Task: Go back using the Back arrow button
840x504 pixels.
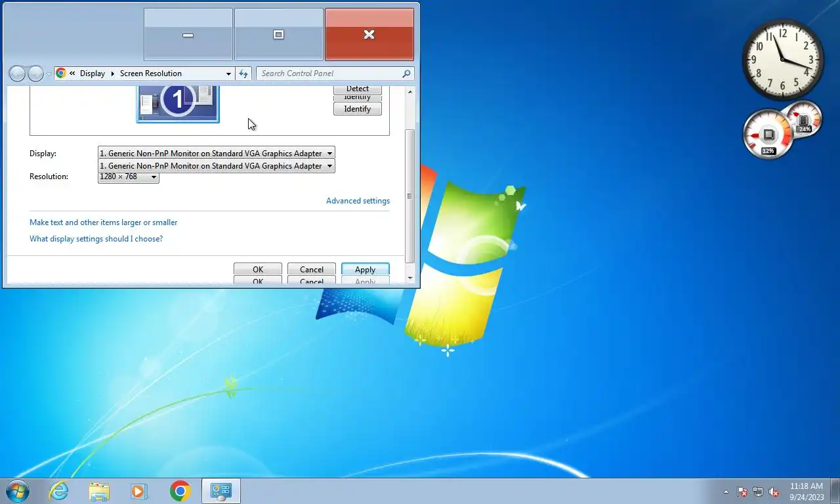Action: click(x=18, y=73)
